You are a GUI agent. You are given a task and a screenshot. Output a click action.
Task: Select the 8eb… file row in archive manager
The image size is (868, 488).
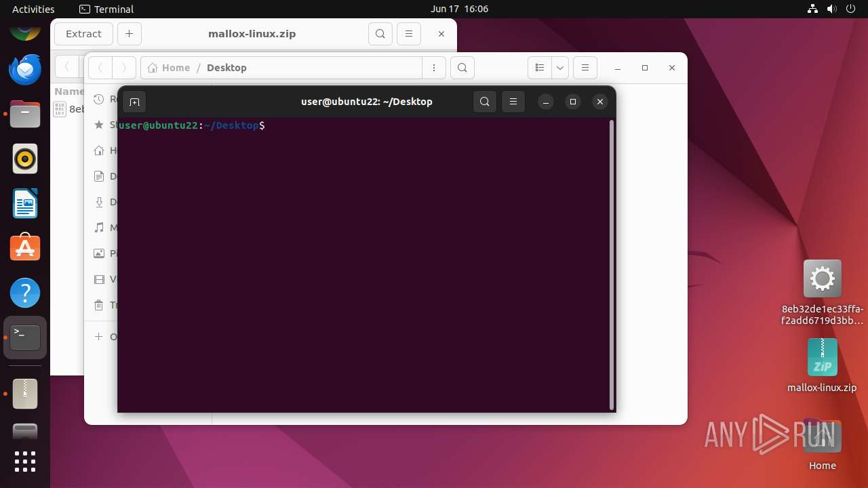click(x=68, y=108)
